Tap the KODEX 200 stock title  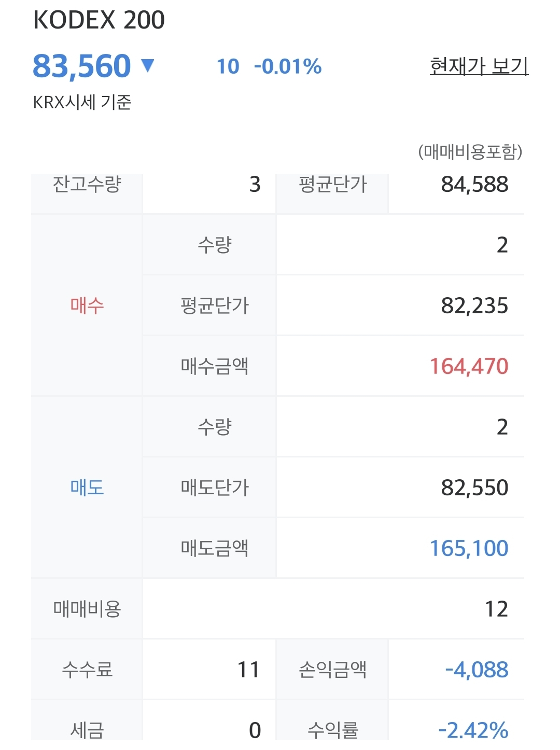(x=99, y=20)
